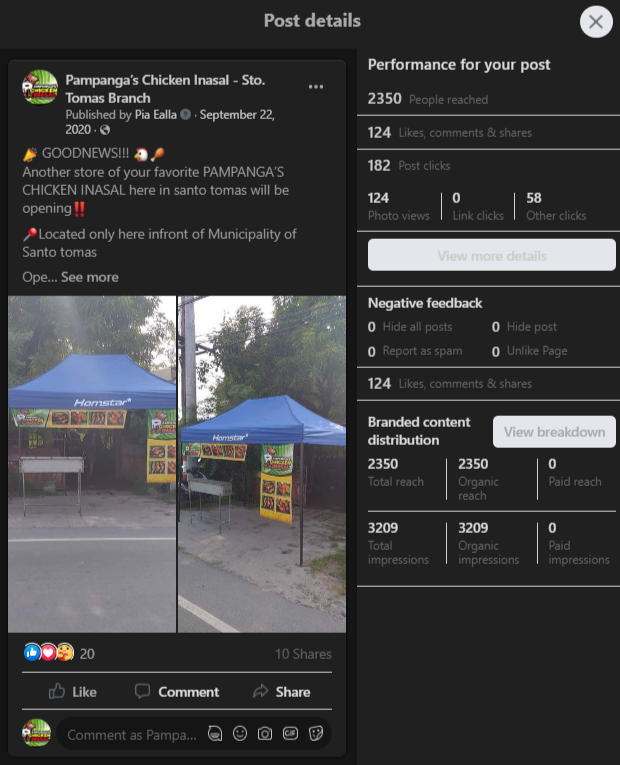Focus the Comment as Pampa... field
Image resolution: width=620 pixels, height=765 pixels.
(x=132, y=735)
